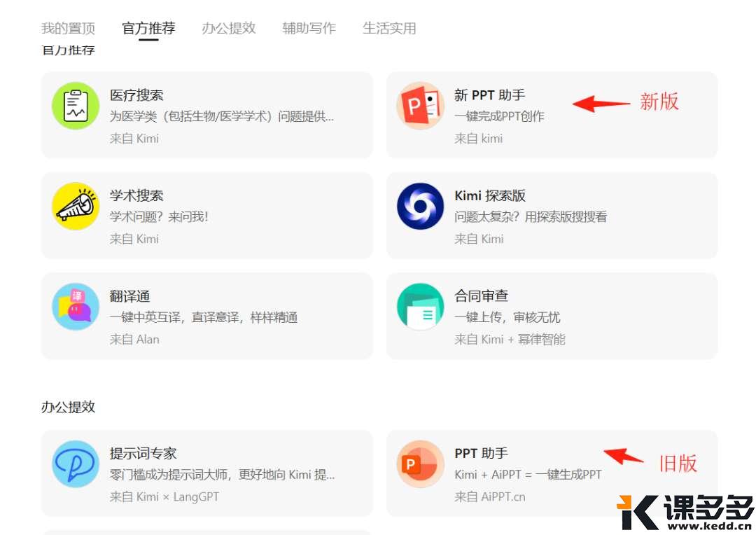Switch to the 我的置顶 tab
756x535 pixels.
pos(68,29)
